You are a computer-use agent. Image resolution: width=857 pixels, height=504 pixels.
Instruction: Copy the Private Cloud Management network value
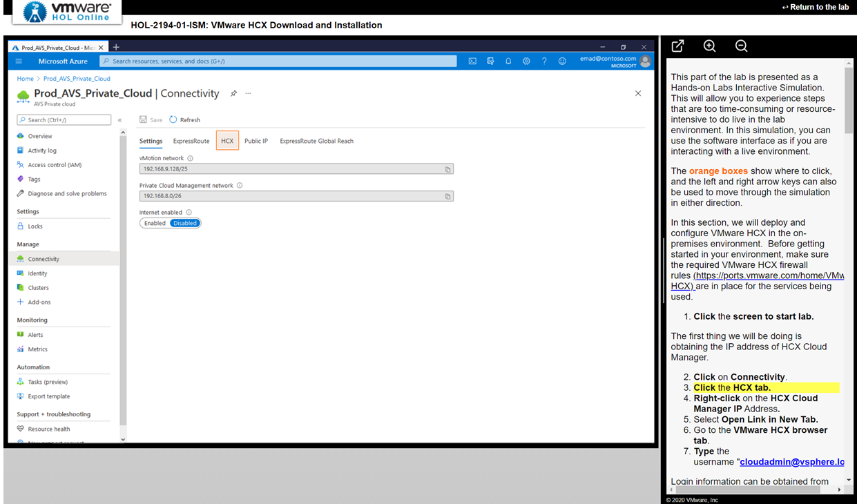click(x=447, y=196)
